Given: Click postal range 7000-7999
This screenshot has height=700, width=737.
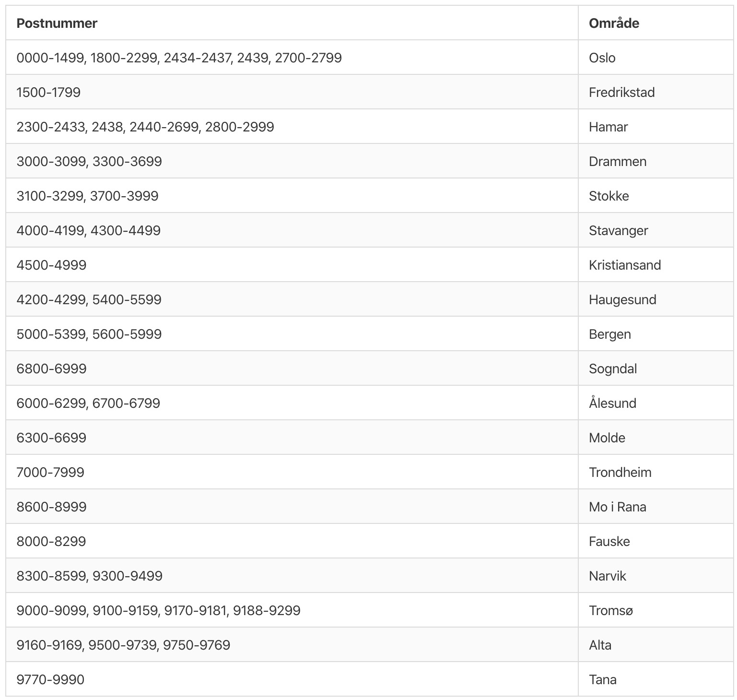Looking at the screenshot, I should [50, 472].
